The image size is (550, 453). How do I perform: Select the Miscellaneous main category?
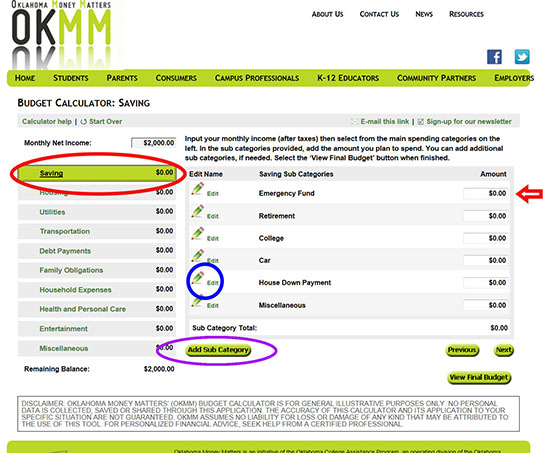pyautogui.click(x=97, y=348)
